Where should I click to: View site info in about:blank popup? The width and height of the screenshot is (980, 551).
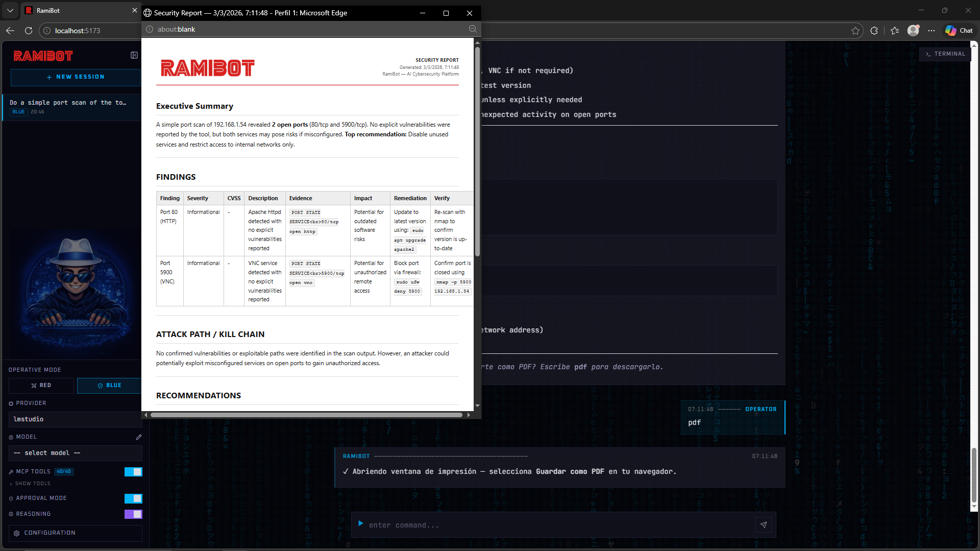pos(150,29)
